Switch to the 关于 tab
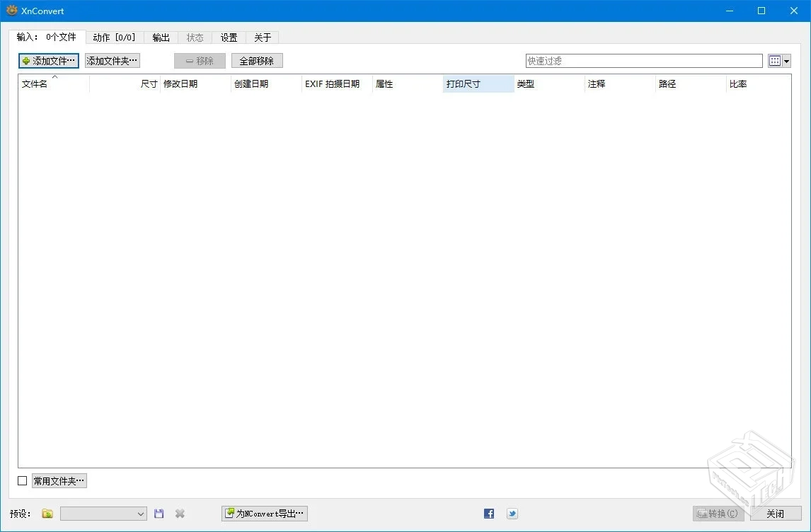This screenshot has width=811, height=532. coord(262,37)
